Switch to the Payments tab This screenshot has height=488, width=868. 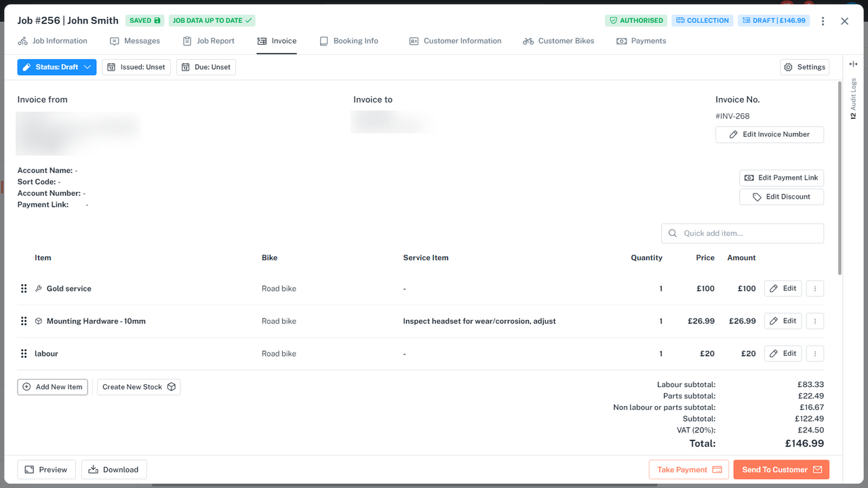point(642,41)
